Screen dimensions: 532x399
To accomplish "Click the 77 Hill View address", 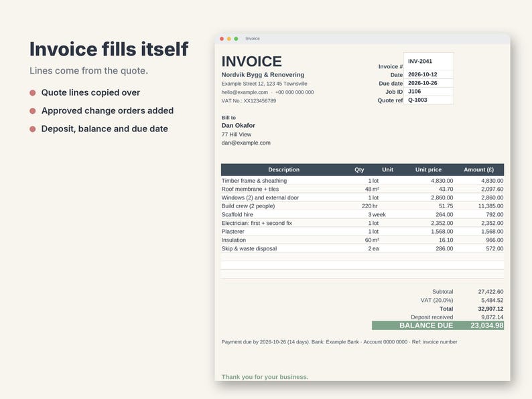I will [237, 135].
